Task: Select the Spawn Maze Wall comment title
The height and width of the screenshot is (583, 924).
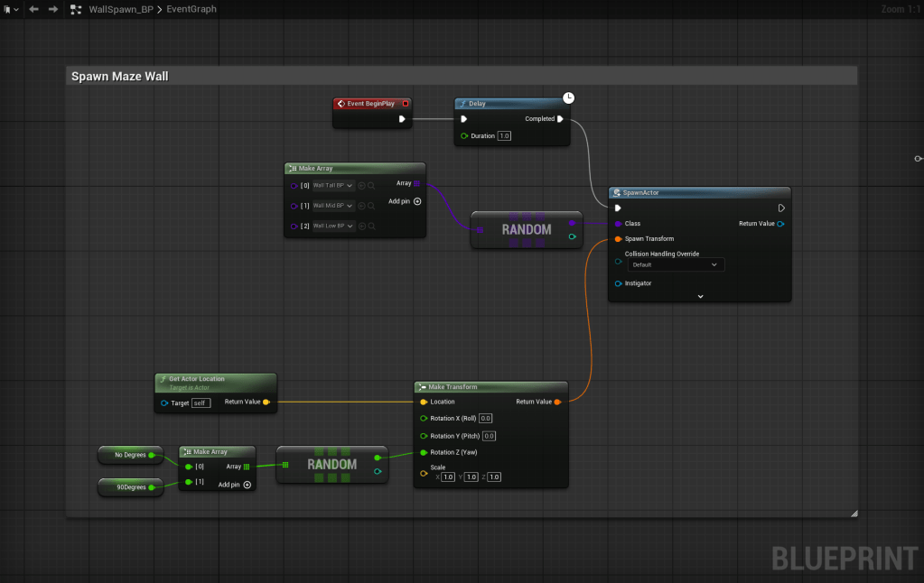Action: (120, 77)
